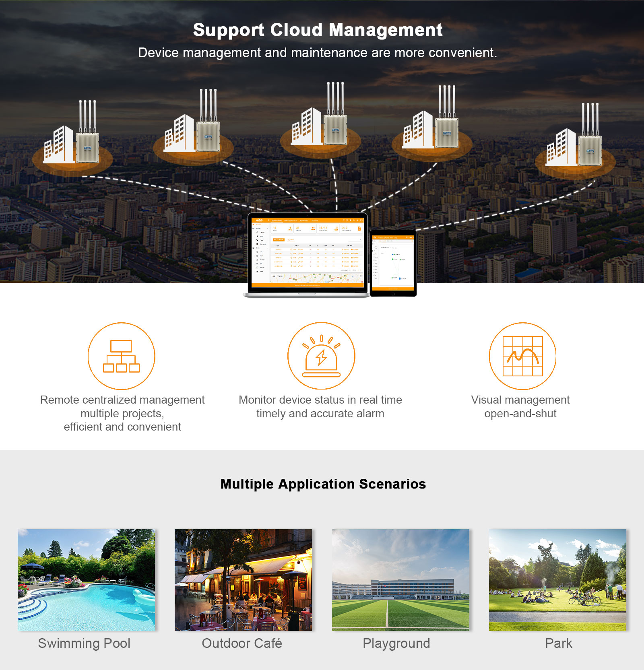The height and width of the screenshot is (670, 644).
Task: Click the laptop showing the cloud dashboard
Action: (307, 254)
